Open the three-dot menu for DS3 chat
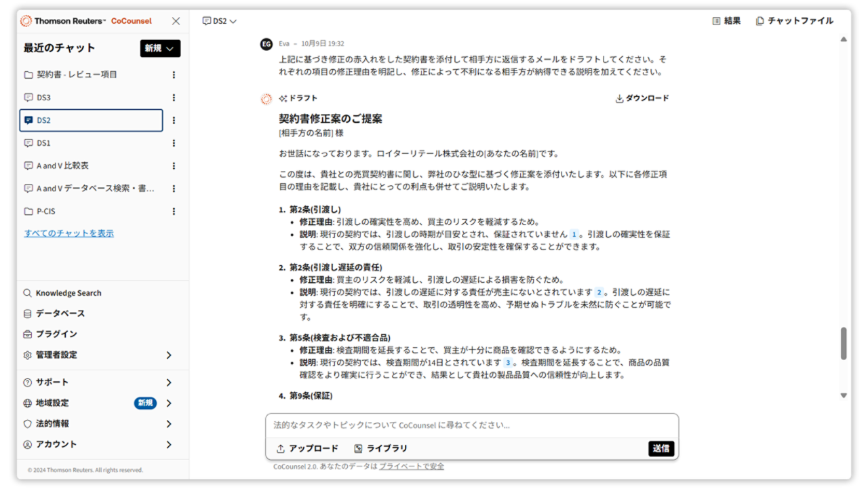This screenshot has width=868, height=489. [x=174, y=97]
